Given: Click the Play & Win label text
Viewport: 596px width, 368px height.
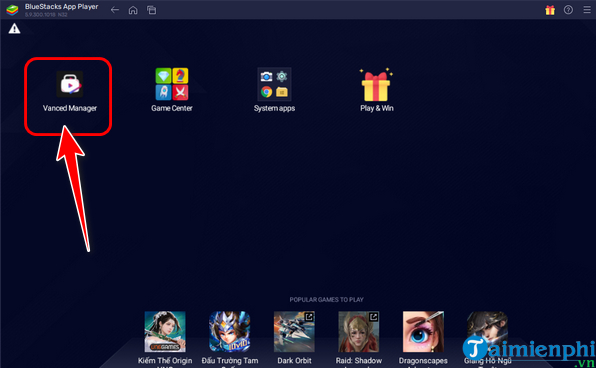Looking at the screenshot, I should [377, 108].
